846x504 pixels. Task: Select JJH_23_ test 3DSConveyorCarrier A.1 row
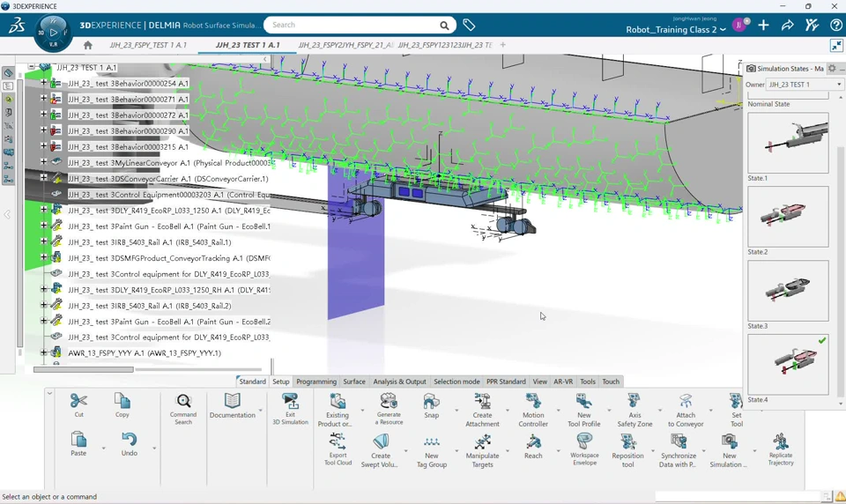tap(167, 179)
